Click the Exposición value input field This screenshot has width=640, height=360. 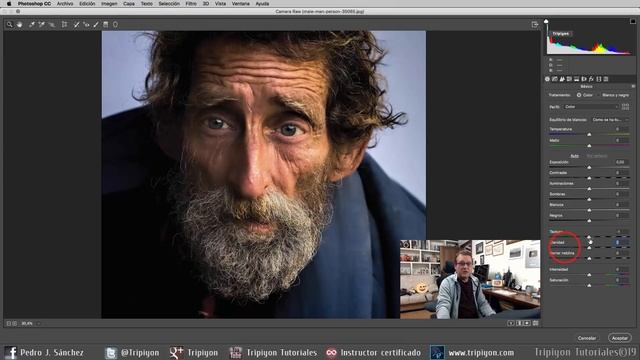(x=622, y=162)
